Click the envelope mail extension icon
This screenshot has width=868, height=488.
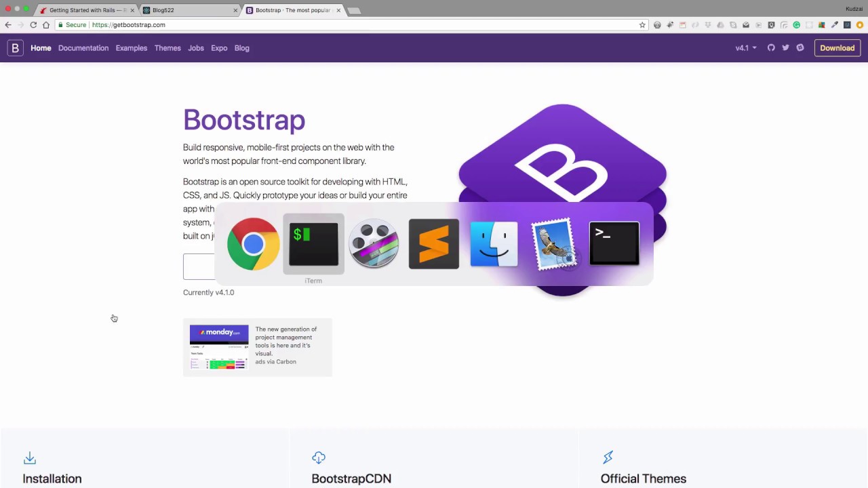tap(746, 25)
